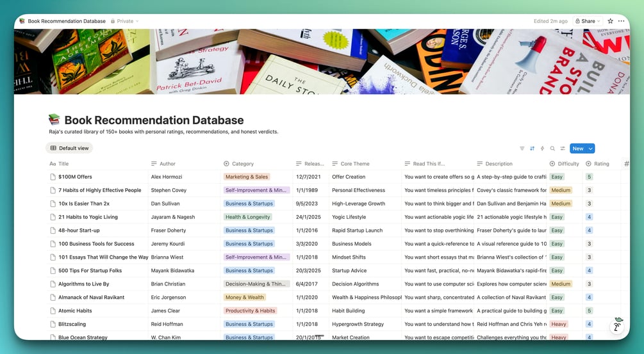Open the Description column header menu
Viewport: 644px width, 354px height.
[495, 164]
